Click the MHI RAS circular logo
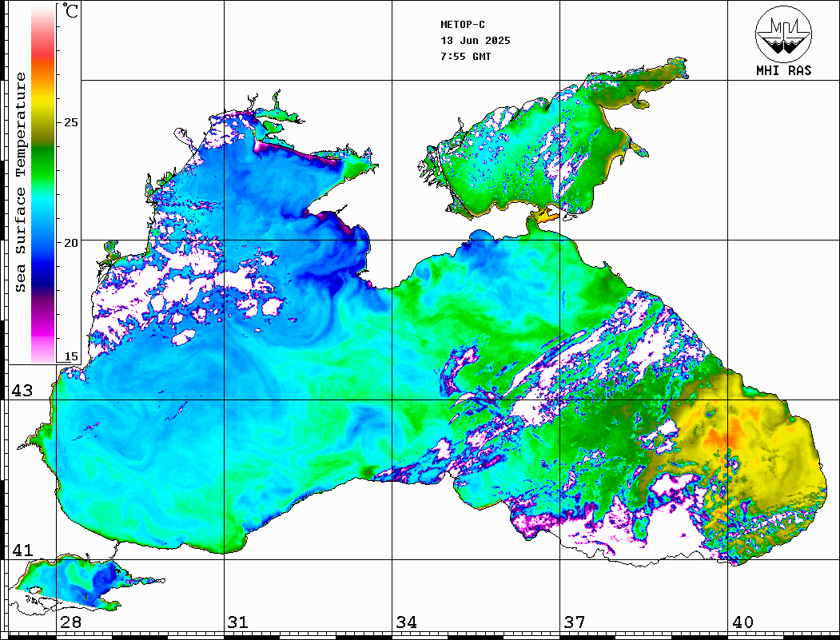 pos(784,34)
